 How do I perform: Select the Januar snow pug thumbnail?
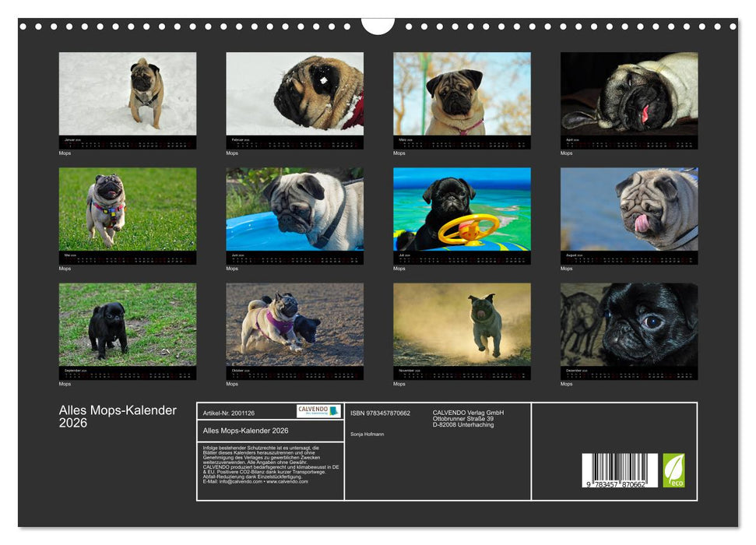(128, 93)
